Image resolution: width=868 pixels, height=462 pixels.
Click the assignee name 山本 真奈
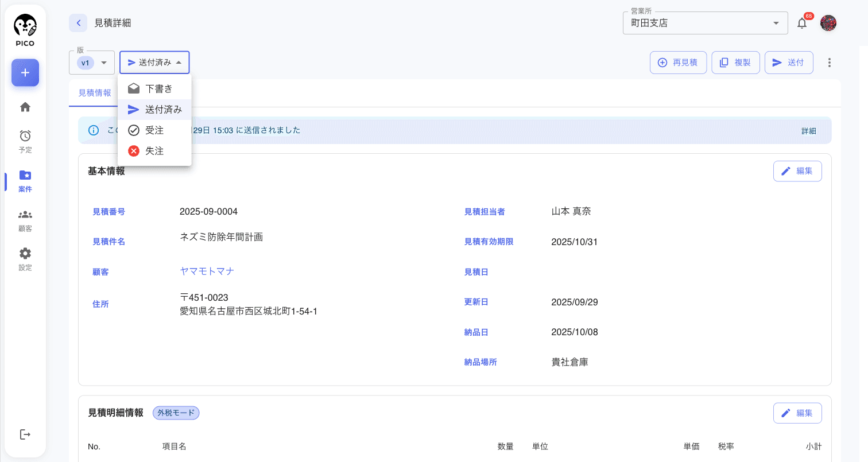point(571,211)
